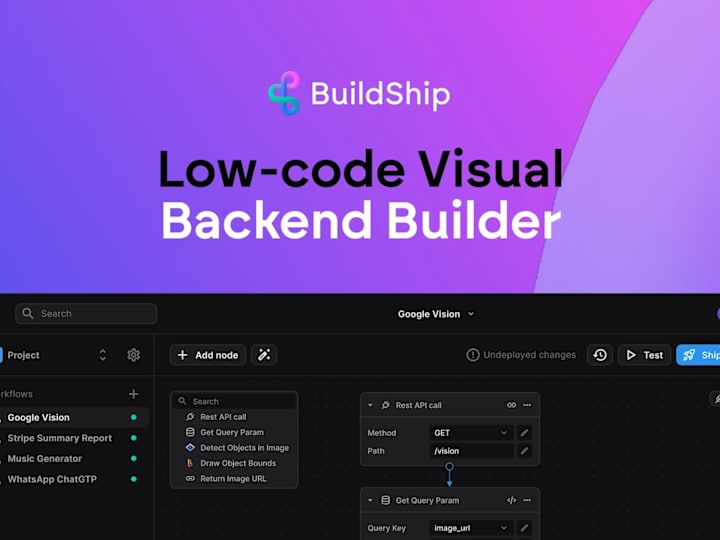Image resolution: width=720 pixels, height=540 pixels.
Task: Open the Google Vision workflow title dropdown
Action: [436, 314]
